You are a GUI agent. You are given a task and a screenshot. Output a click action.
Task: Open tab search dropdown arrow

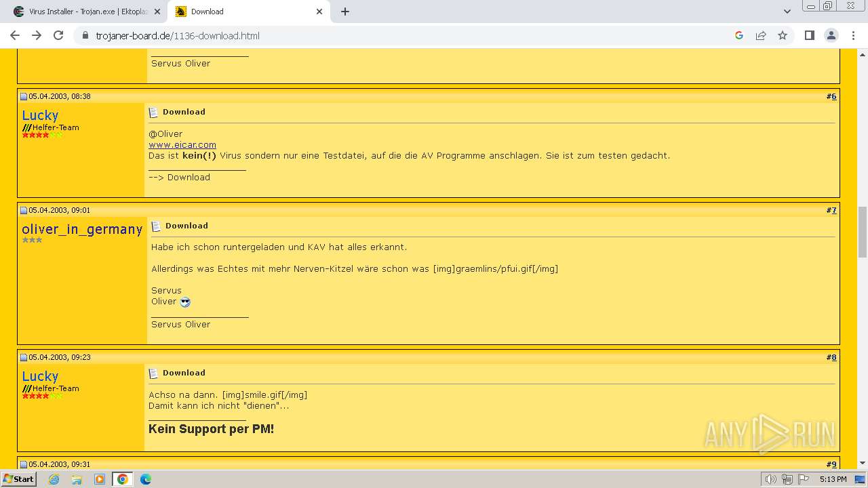[x=787, y=12]
